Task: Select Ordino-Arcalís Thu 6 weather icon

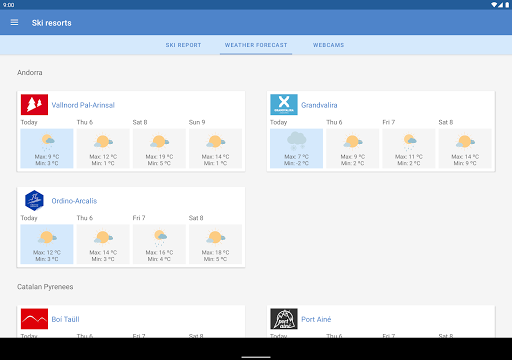Action: pos(103,237)
